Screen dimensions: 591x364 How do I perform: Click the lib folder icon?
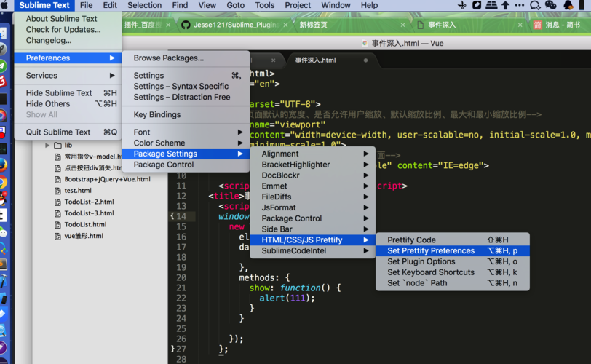(x=57, y=145)
